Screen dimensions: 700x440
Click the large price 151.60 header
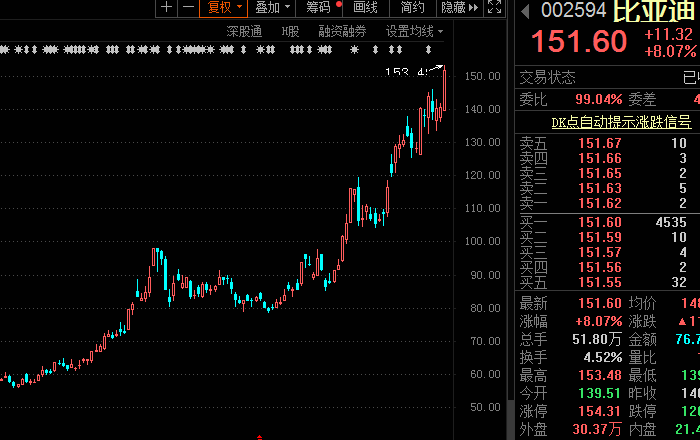[579, 42]
